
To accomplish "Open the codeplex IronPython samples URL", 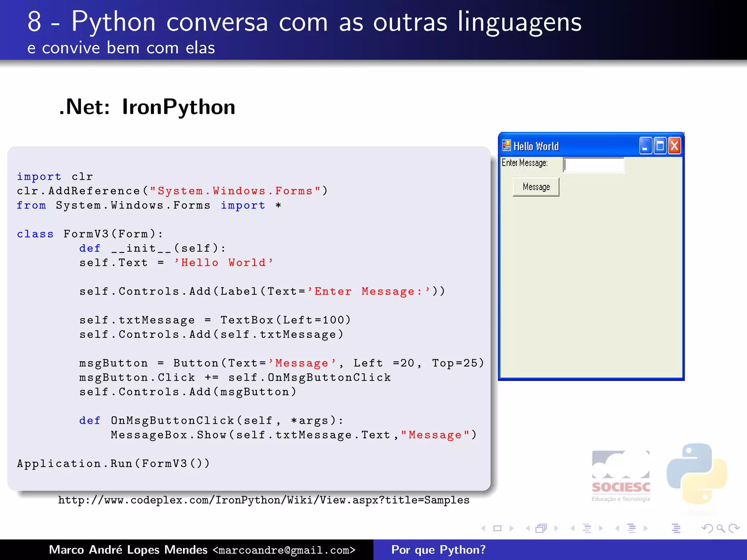I will [x=264, y=500].
